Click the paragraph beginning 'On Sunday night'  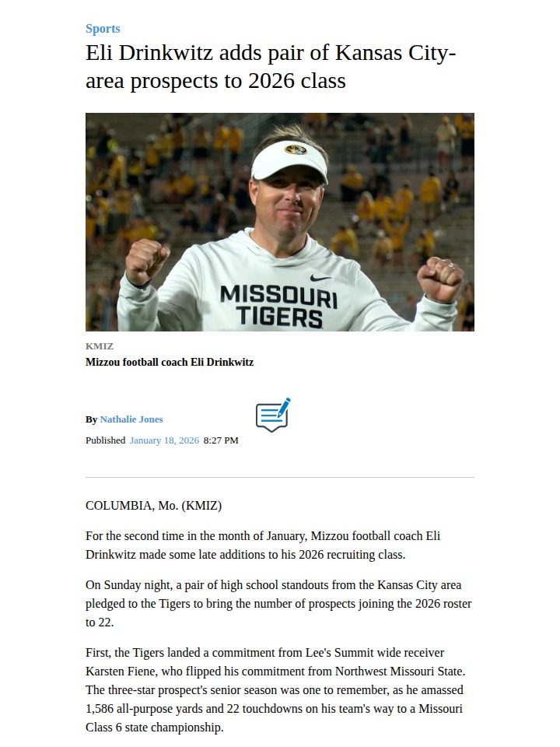tap(278, 604)
